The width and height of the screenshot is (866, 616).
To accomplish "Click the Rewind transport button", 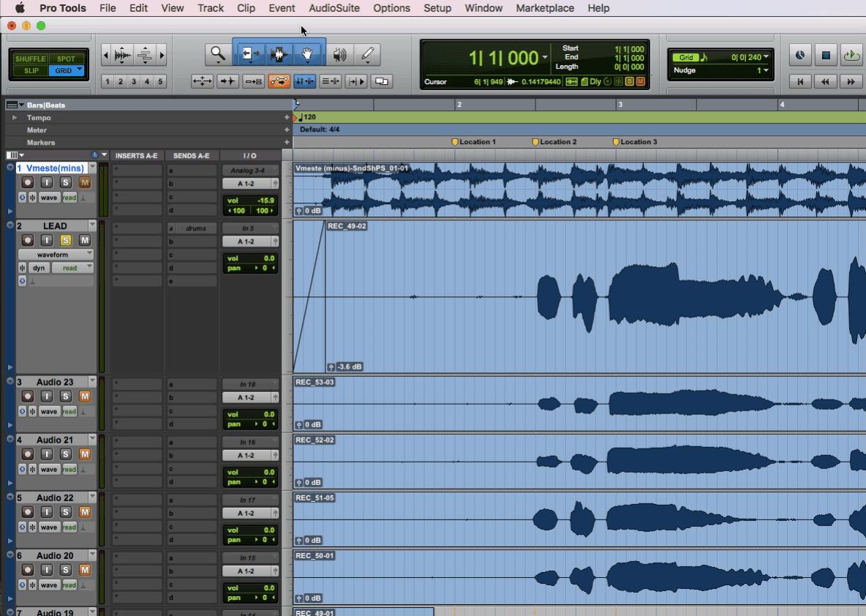I will tap(825, 81).
